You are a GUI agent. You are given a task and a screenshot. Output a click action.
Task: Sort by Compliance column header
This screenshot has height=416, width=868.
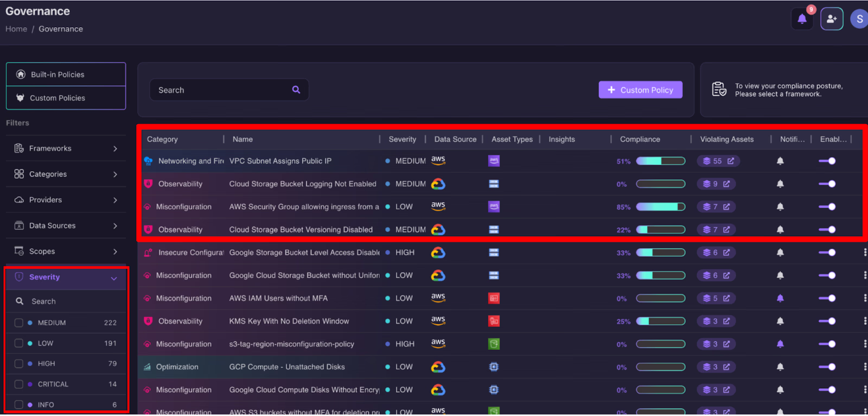640,140
